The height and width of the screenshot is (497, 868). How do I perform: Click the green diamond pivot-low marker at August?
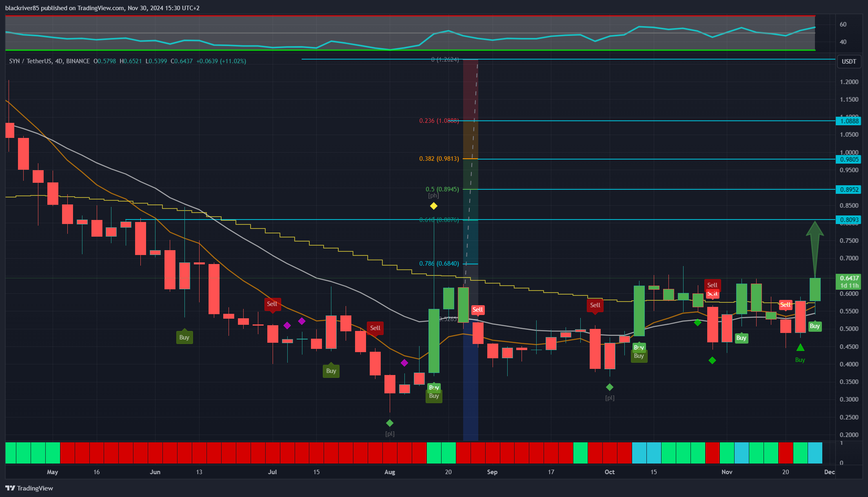point(390,423)
